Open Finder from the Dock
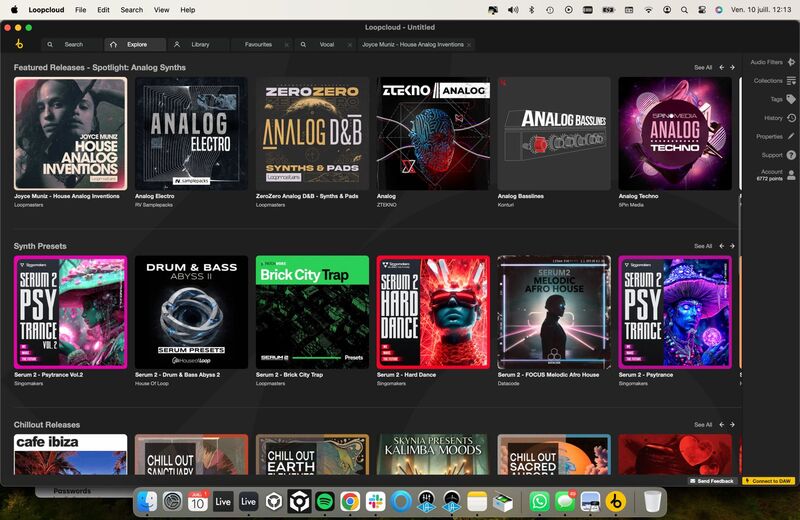This screenshot has height=520, width=800. tap(147, 502)
